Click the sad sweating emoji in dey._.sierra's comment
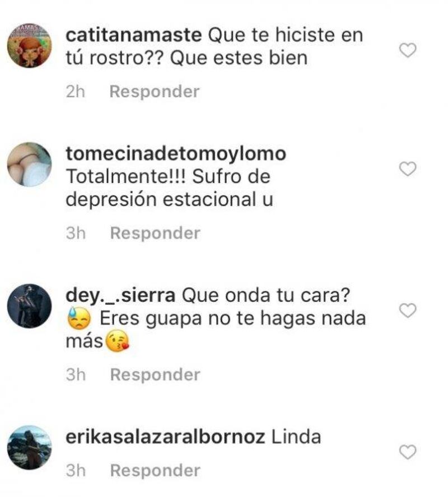The height and width of the screenshot is (497, 448). [x=79, y=318]
